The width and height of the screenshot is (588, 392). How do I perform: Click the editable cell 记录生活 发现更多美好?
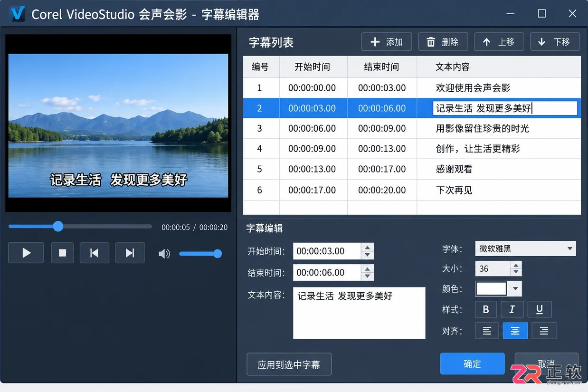pyautogui.click(x=505, y=108)
